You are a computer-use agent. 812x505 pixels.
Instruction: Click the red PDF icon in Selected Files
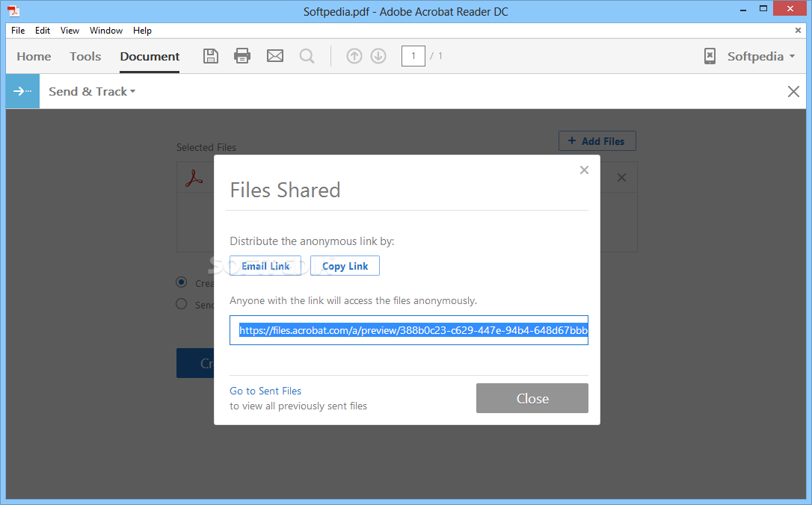click(x=194, y=179)
